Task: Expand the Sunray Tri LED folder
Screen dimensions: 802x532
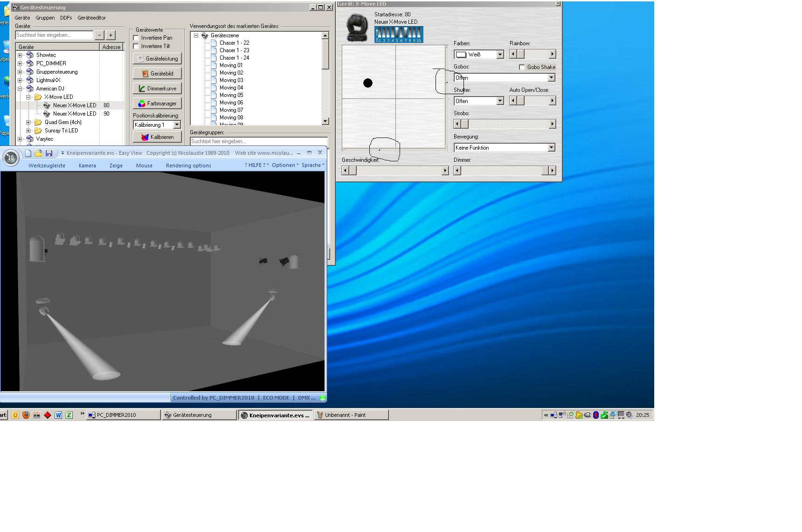Action: [28, 131]
